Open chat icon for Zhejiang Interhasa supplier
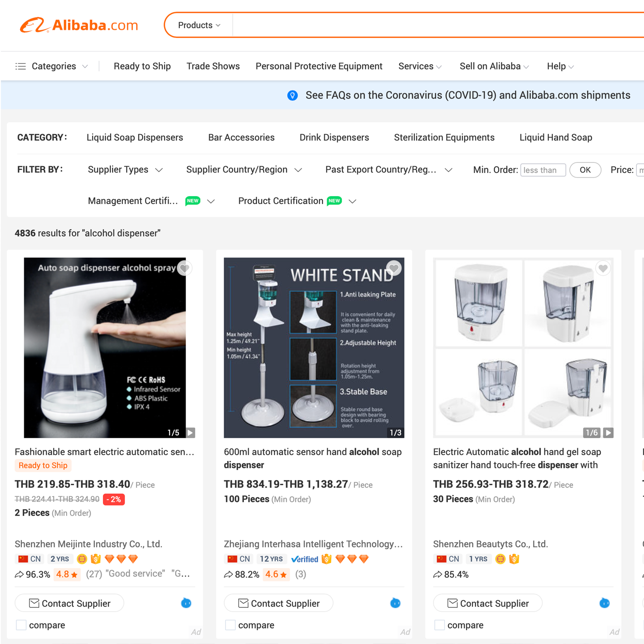The height and width of the screenshot is (644, 644). [395, 603]
